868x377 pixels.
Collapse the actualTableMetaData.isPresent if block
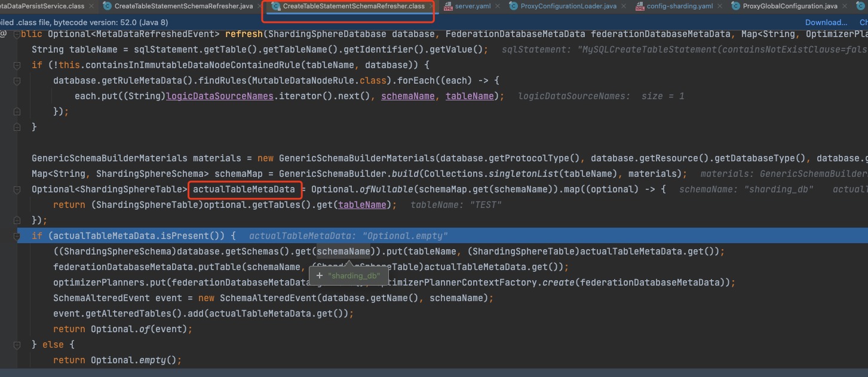click(18, 235)
